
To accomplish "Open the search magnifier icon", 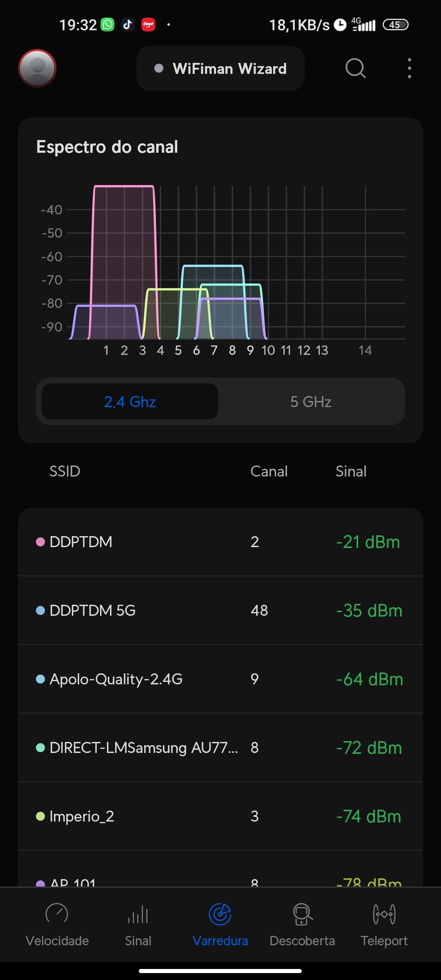I will click(x=355, y=68).
